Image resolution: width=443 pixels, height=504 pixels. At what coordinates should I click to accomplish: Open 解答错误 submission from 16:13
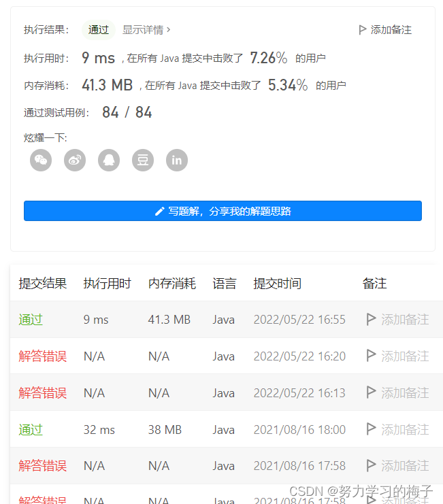pos(42,392)
